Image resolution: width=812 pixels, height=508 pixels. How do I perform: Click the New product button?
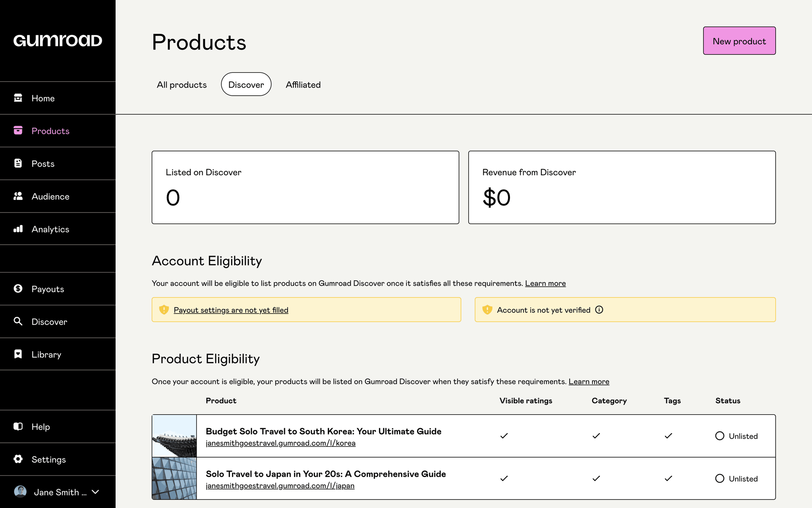point(739,41)
